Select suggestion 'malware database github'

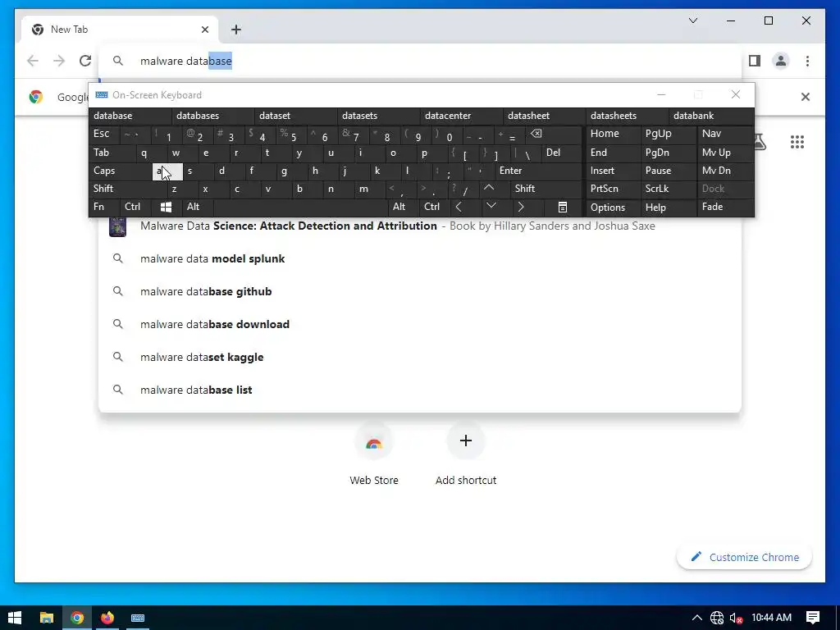(x=420, y=291)
